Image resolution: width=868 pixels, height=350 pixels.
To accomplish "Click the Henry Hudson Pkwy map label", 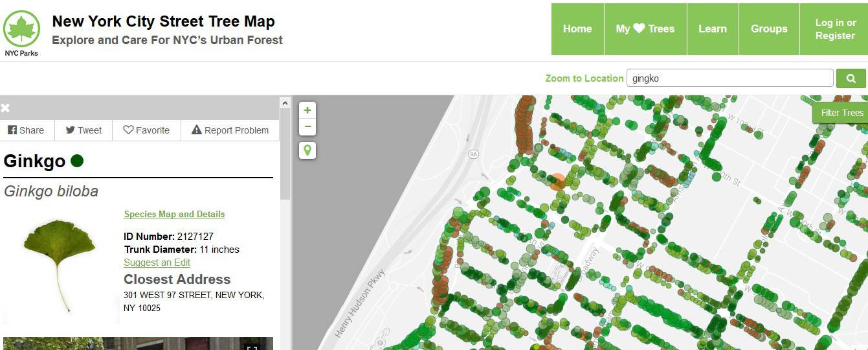I will (x=361, y=304).
